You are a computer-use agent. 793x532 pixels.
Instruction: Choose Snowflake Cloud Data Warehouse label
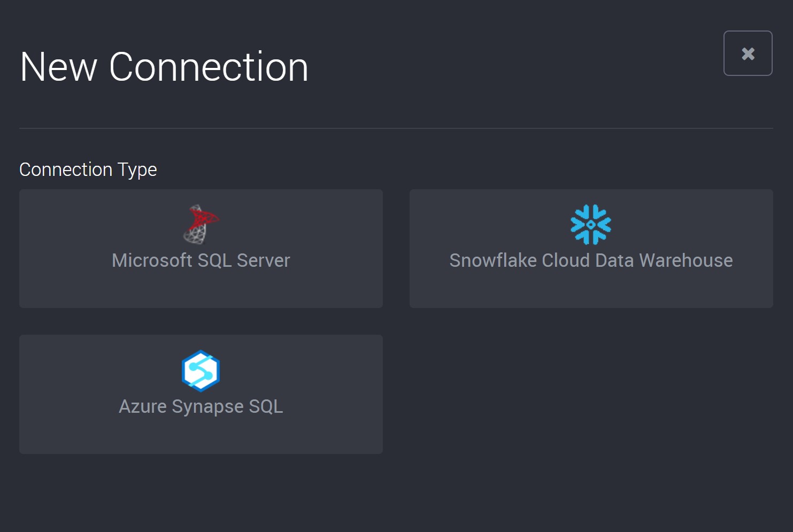pos(591,260)
